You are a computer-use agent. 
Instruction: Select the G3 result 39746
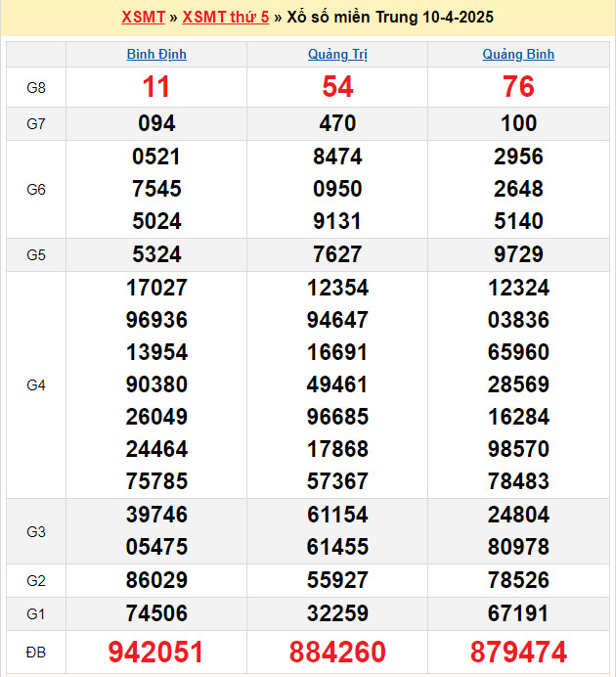(x=156, y=515)
